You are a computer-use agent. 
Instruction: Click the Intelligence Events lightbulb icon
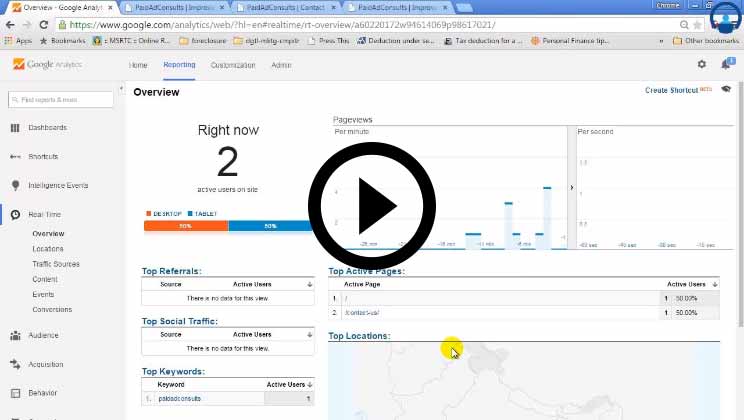pyautogui.click(x=15, y=185)
